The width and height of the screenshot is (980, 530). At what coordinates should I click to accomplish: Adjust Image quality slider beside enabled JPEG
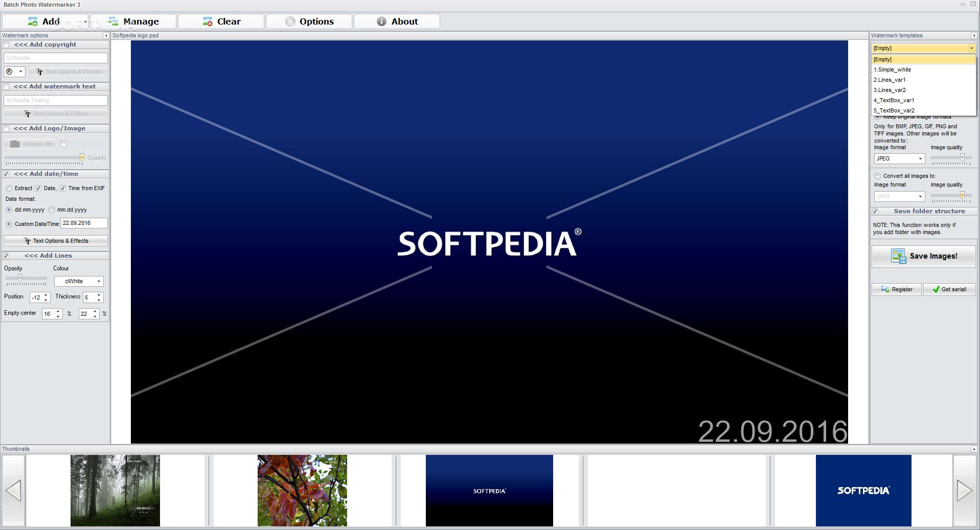[x=962, y=157]
